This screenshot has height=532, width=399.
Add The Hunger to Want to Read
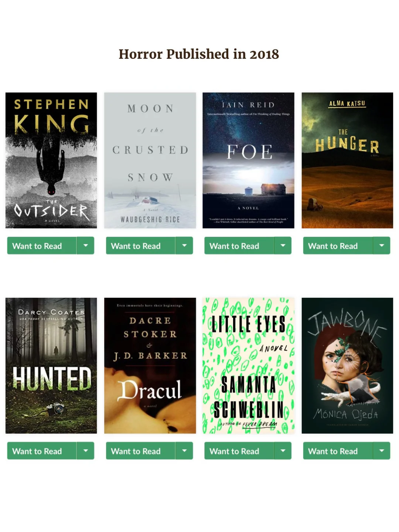coord(338,245)
